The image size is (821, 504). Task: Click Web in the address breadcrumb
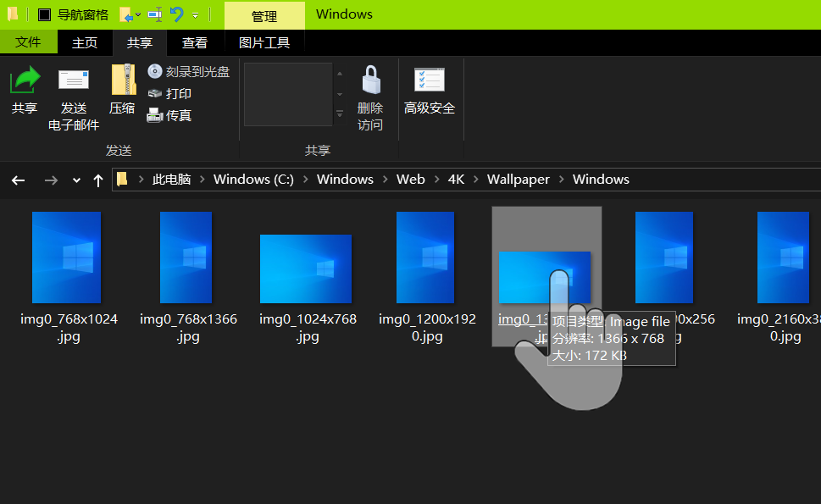tap(410, 180)
